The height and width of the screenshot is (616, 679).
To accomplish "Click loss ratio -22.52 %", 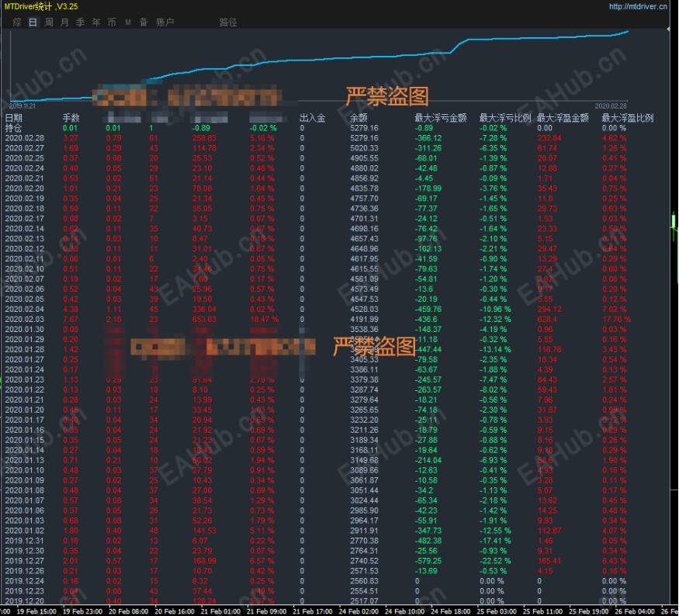I will [x=495, y=561].
